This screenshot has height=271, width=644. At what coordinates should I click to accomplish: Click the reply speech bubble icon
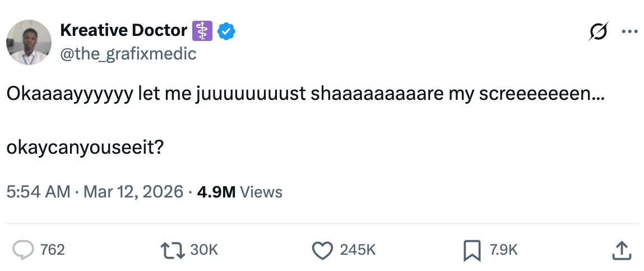[23, 250]
